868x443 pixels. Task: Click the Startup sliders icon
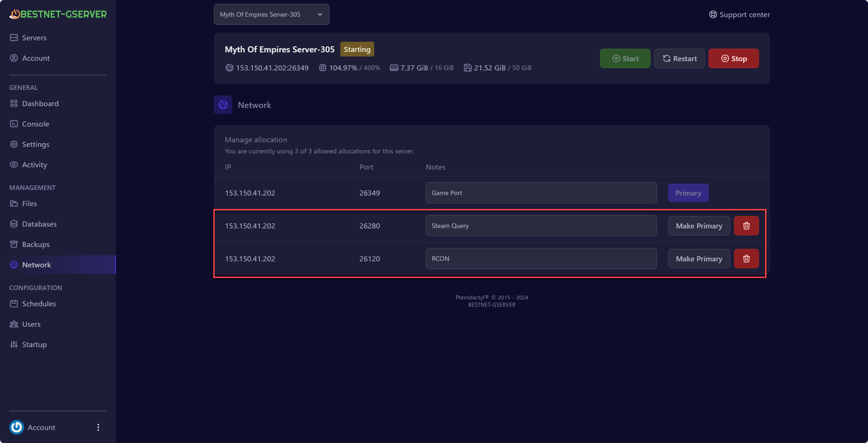14,344
